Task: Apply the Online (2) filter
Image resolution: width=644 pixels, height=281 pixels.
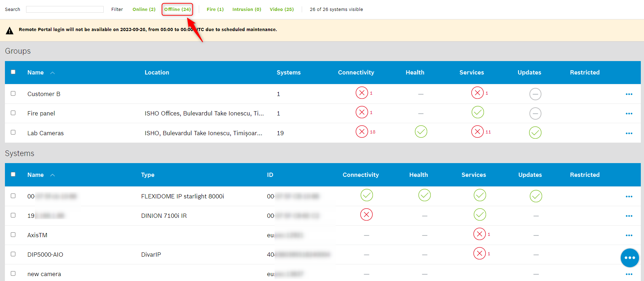Action: (x=144, y=10)
